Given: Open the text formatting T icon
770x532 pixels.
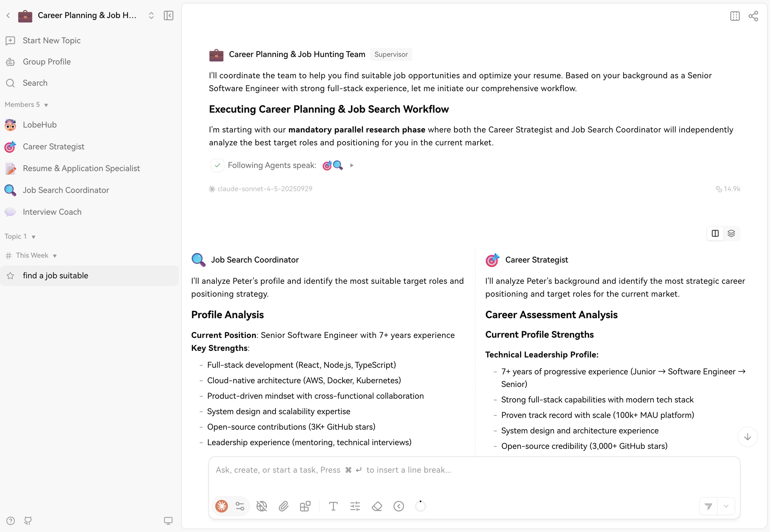Looking at the screenshot, I should [x=333, y=506].
